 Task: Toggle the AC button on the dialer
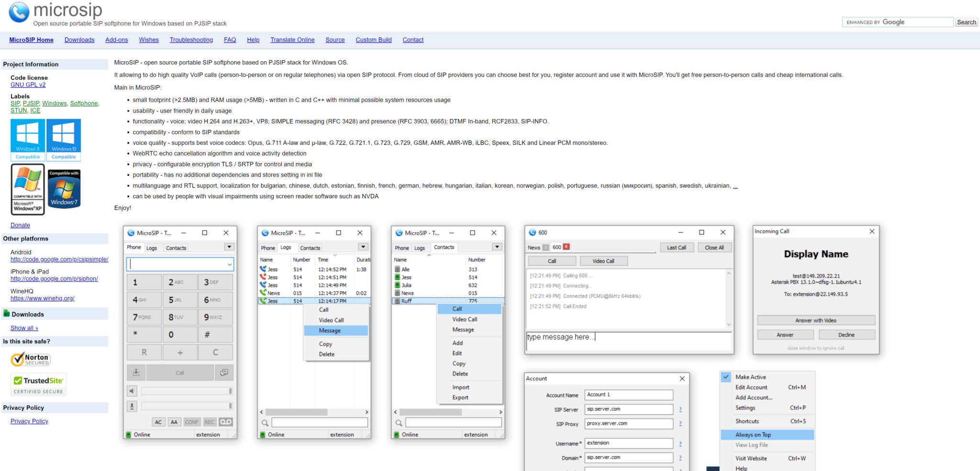[x=158, y=422]
